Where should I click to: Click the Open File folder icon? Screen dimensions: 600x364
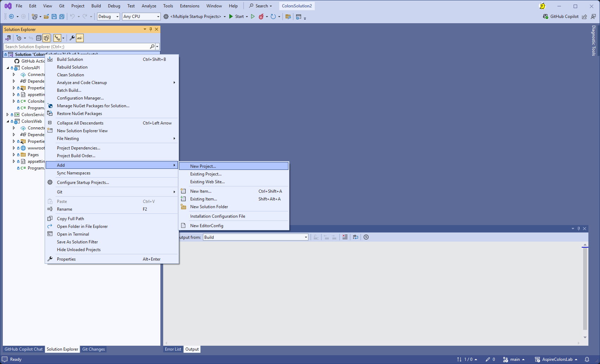[46, 17]
